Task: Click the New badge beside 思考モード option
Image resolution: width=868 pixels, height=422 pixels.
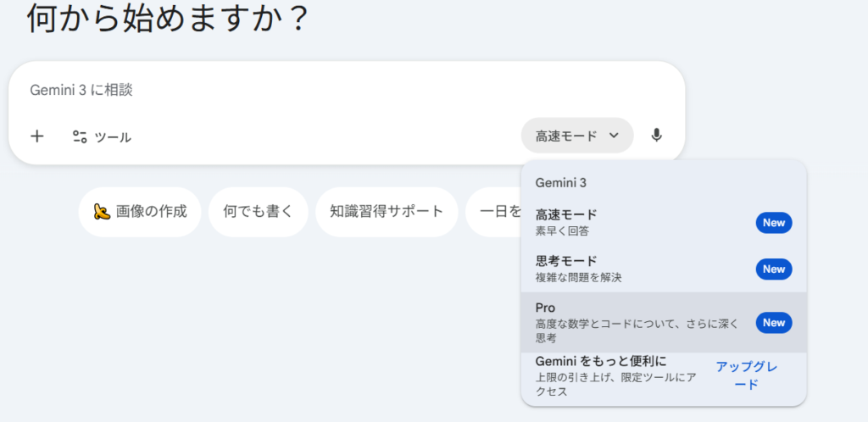Action: [x=773, y=269]
